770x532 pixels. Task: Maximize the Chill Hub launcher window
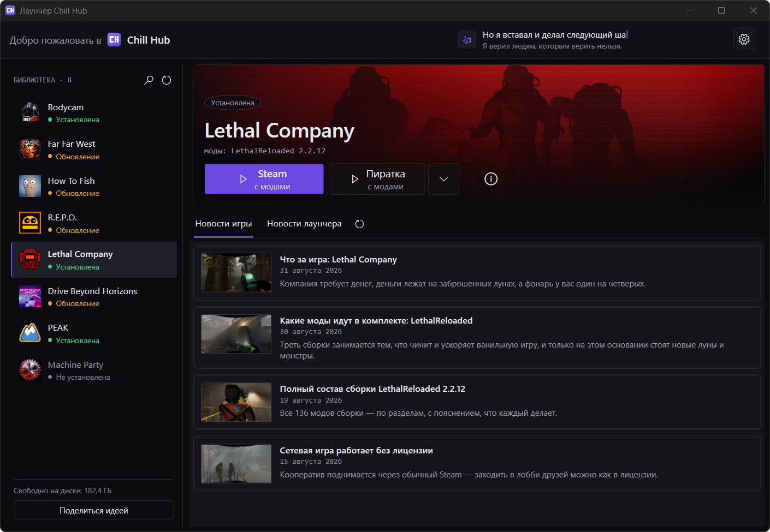click(x=721, y=10)
